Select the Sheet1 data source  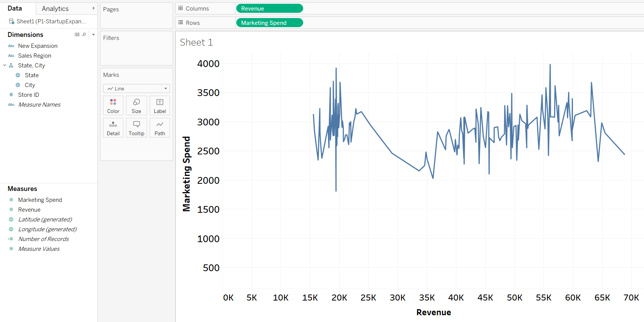(x=51, y=21)
